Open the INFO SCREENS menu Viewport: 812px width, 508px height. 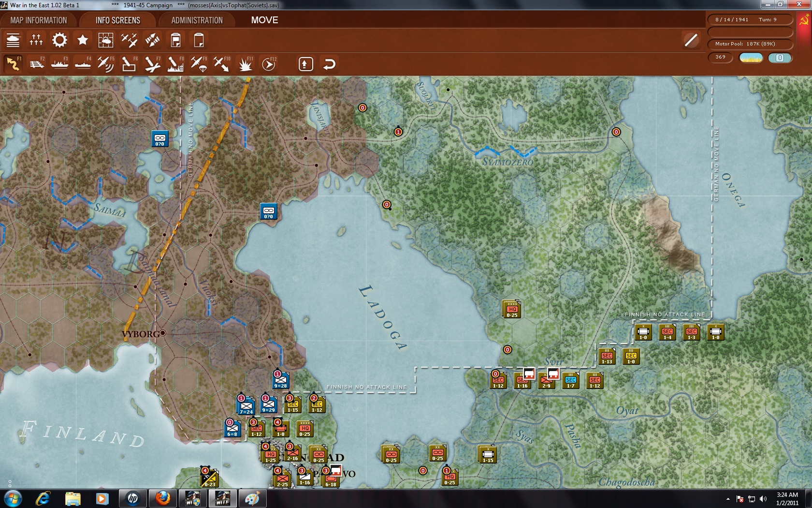click(117, 20)
